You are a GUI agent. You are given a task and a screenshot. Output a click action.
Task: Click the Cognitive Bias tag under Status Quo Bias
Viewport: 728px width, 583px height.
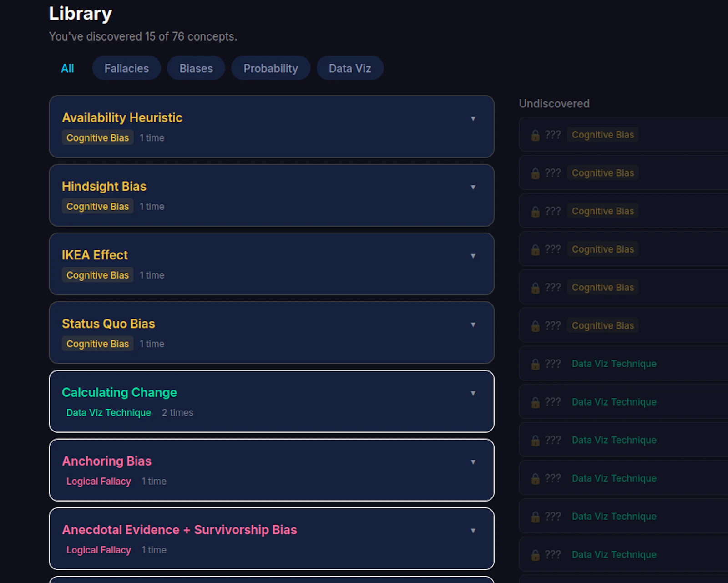[98, 344]
